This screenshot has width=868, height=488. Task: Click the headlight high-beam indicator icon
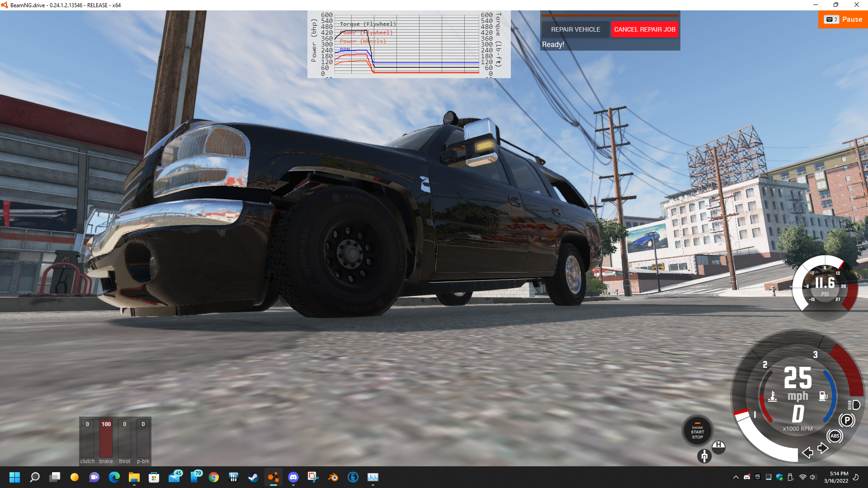[854, 405]
